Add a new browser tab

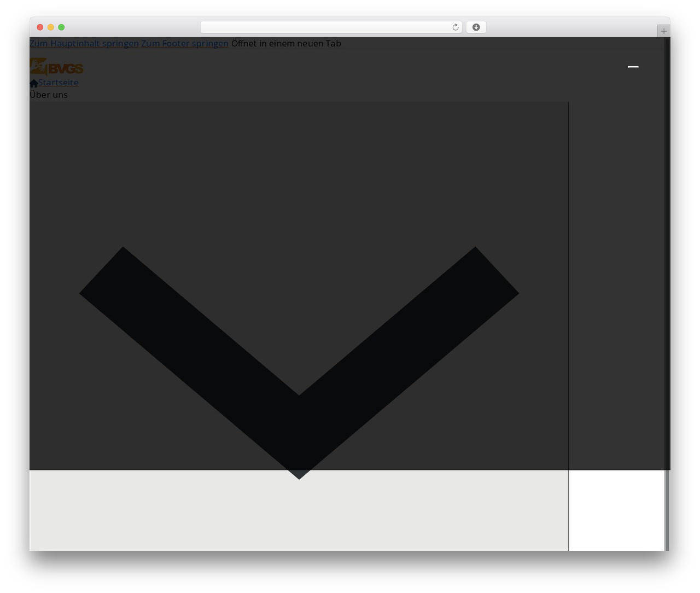tap(663, 31)
